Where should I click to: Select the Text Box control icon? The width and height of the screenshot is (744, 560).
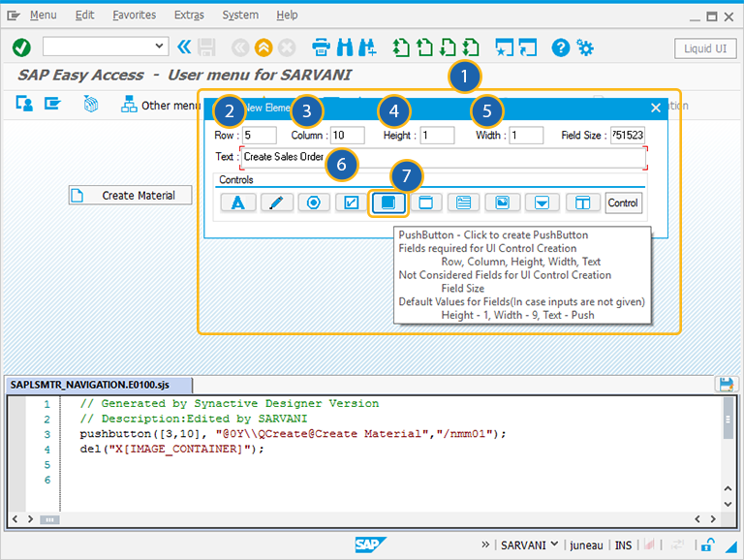pyautogui.click(x=464, y=202)
